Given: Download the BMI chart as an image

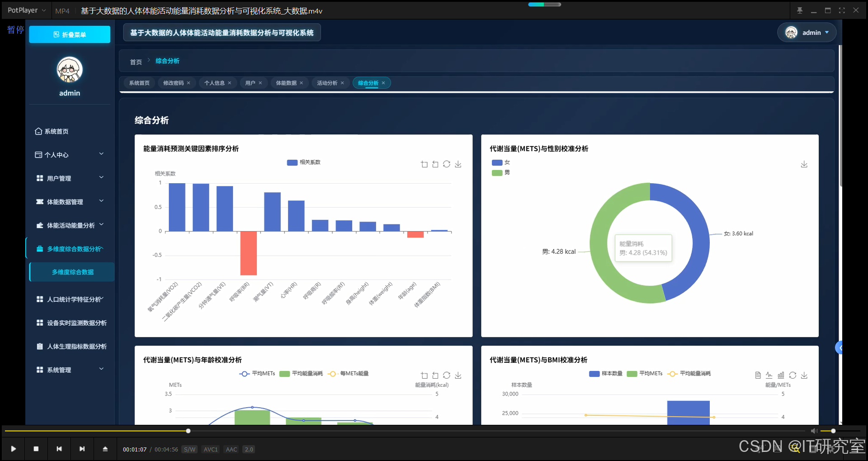Looking at the screenshot, I should (x=804, y=375).
